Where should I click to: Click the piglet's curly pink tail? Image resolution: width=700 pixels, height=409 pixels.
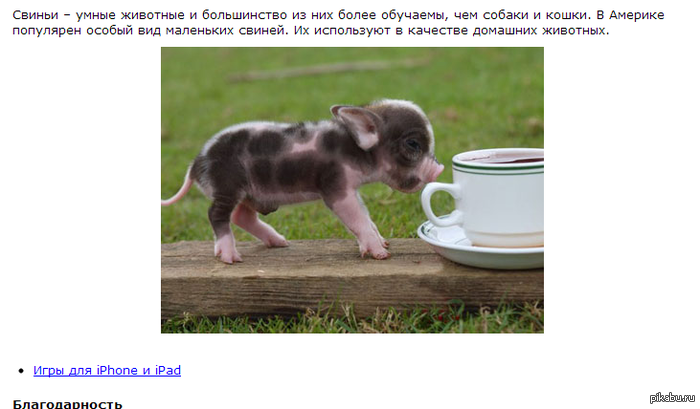tap(178, 190)
